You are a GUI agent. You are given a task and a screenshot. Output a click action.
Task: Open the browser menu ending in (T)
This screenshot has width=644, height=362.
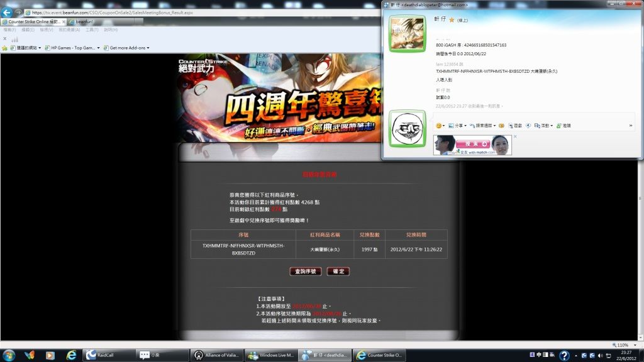click(x=92, y=30)
